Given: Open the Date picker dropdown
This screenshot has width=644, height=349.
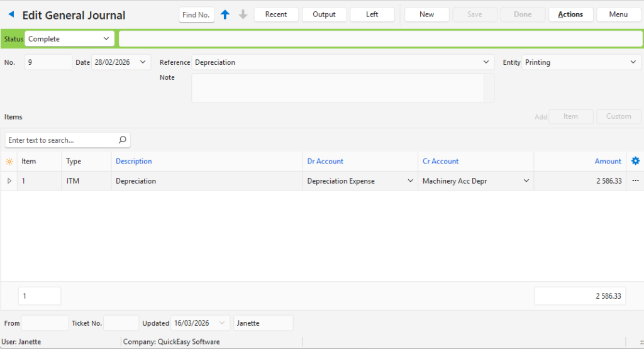Looking at the screenshot, I should pyautogui.click(x=143, y=62).
